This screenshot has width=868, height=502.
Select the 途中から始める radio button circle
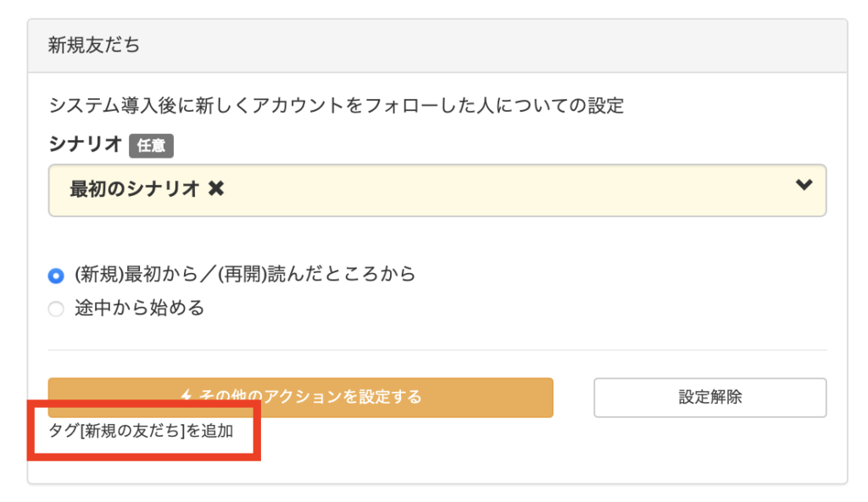pyautogui.click(x=56, y=310)
